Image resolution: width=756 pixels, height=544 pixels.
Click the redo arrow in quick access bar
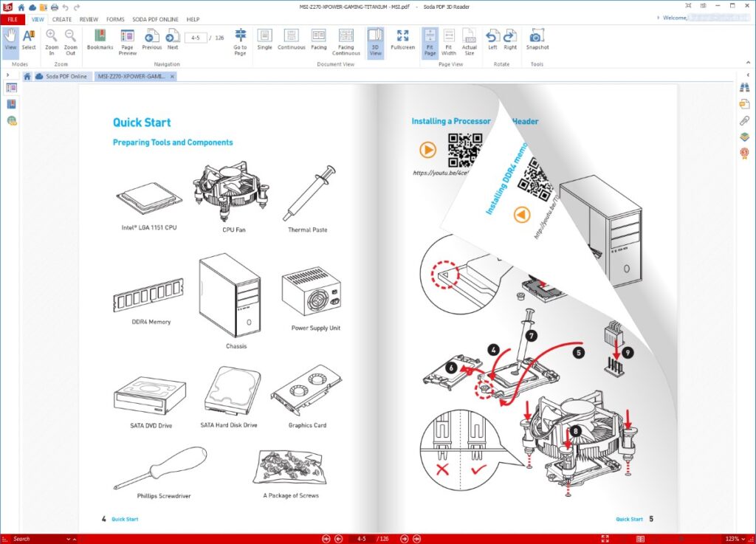[x=77, y=7]
